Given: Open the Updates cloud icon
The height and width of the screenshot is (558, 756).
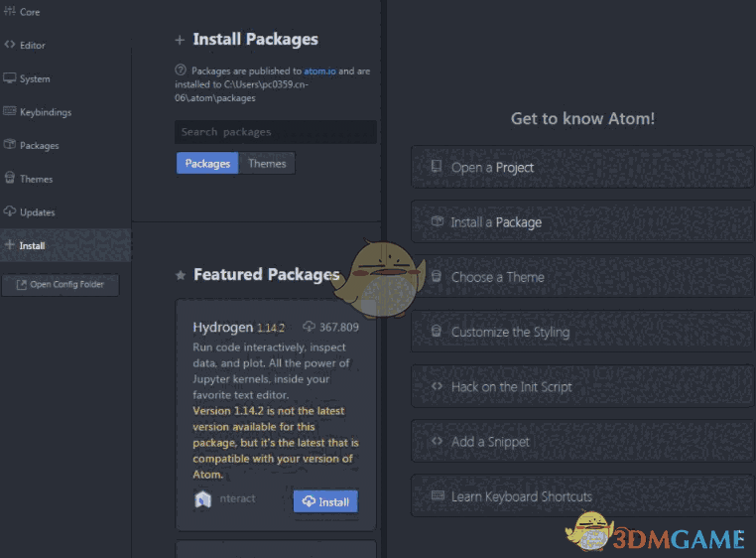Looking at the screenshot, I should [x=9, y=210].
